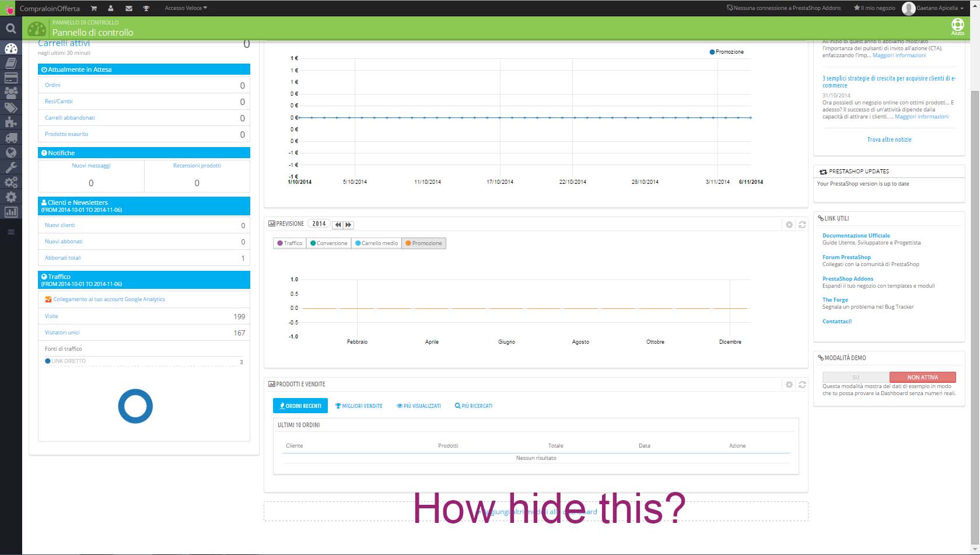Switch to the Migliori Vendite tab
This screenshot has height=555, width=980.
(359, 406)
